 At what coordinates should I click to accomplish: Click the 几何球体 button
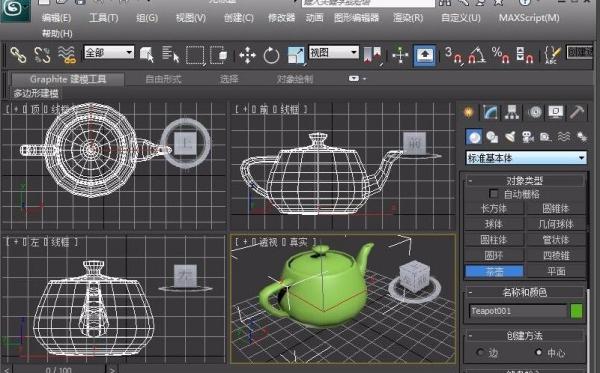556,224
